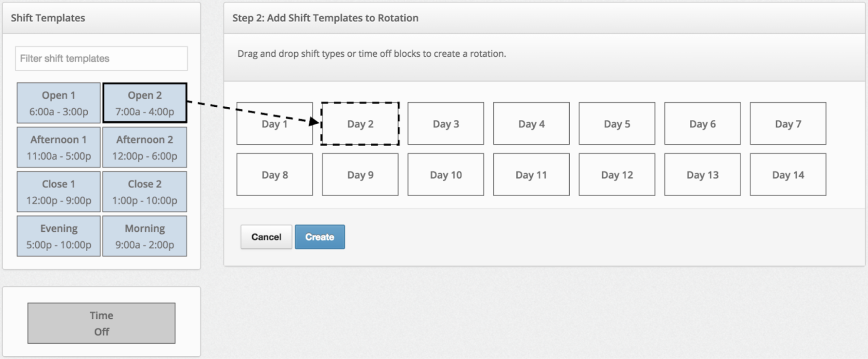Select the Afternoon 2 shift template
The height and width of the screenshot is (359, 868).
pyautogui.click(x=145, y=147)
